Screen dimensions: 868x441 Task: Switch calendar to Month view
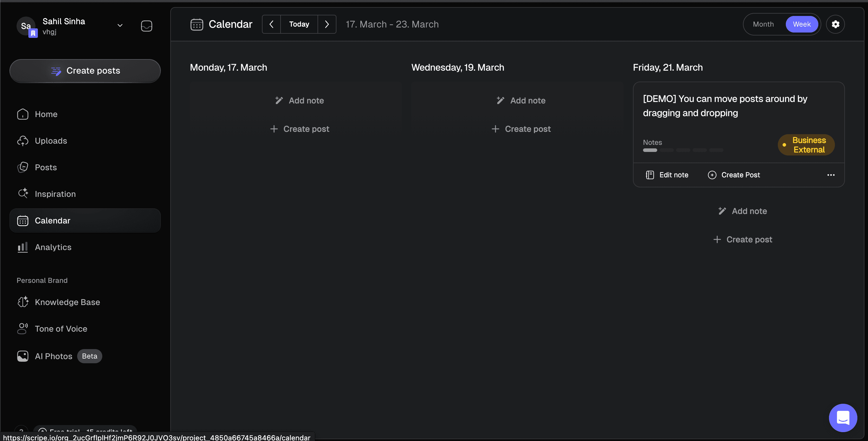click(763, 24)
